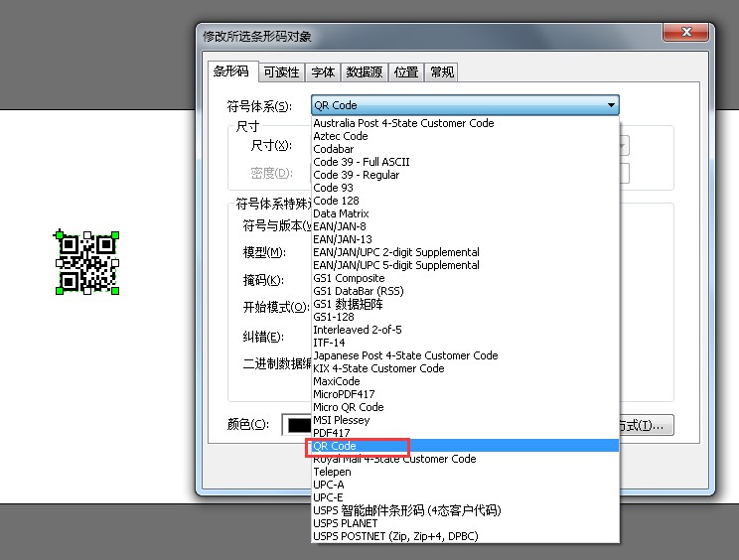Pick PDF417 from the dropdown list
Viewport: 739px width, 560px height.
point(331,433)
